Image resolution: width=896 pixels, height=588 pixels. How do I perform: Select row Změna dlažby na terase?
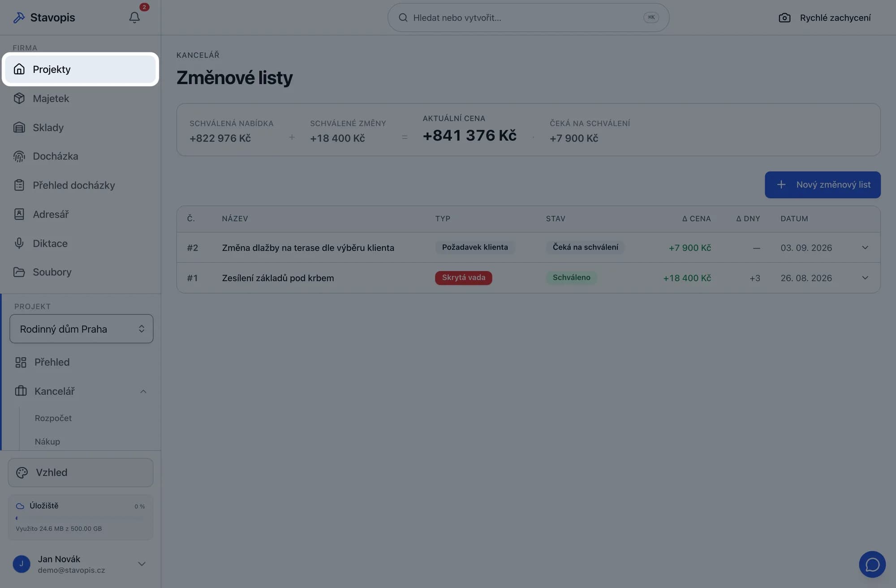click(x=529, y=248)
